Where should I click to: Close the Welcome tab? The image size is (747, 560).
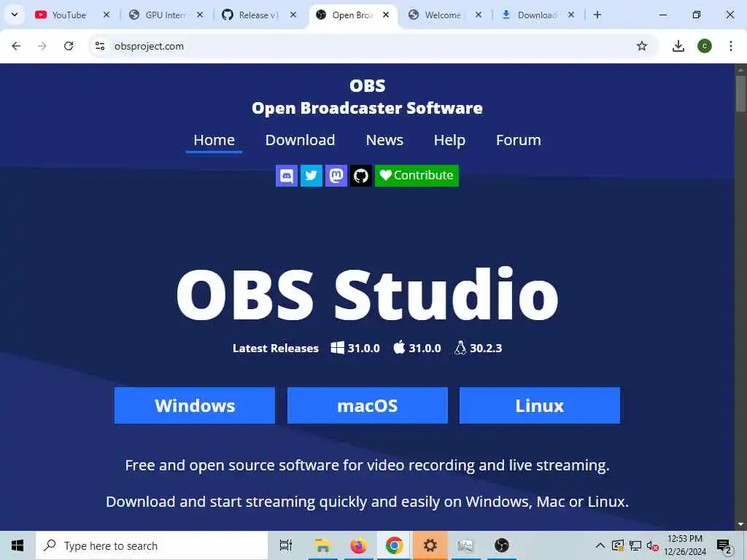tap(479, 15)
